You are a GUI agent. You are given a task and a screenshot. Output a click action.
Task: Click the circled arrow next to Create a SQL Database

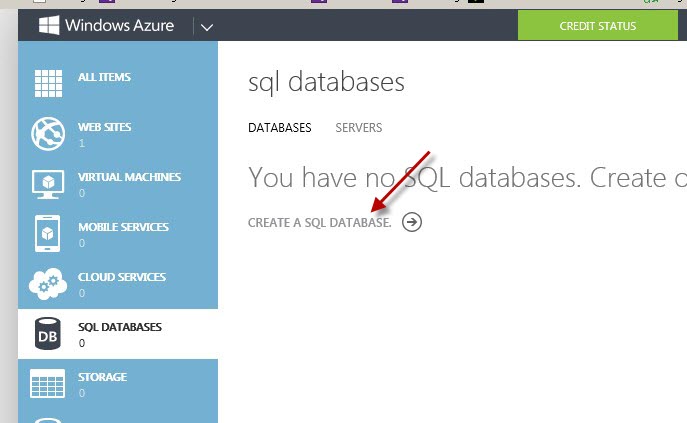(x=412, y=222)
